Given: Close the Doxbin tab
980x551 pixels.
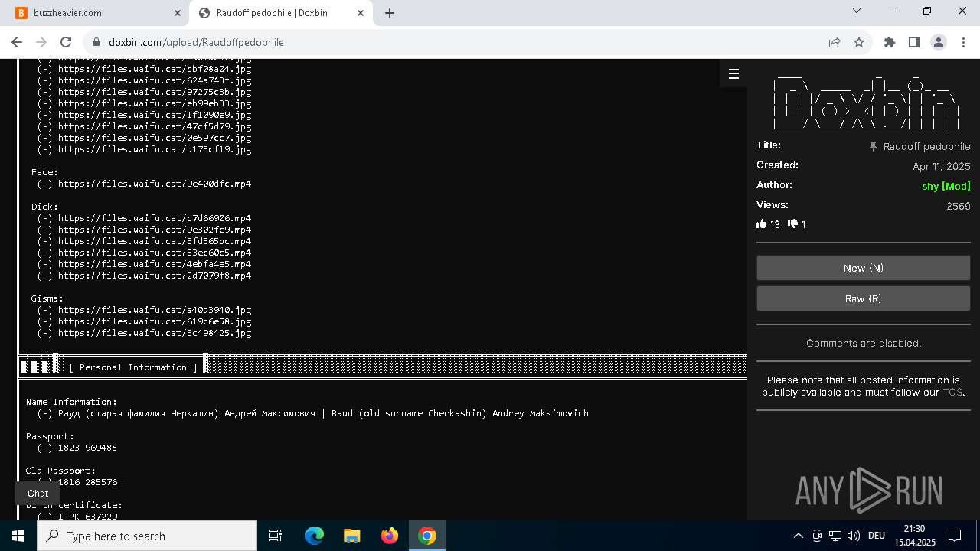Looking at the screenshot, I should click(361, 13).
